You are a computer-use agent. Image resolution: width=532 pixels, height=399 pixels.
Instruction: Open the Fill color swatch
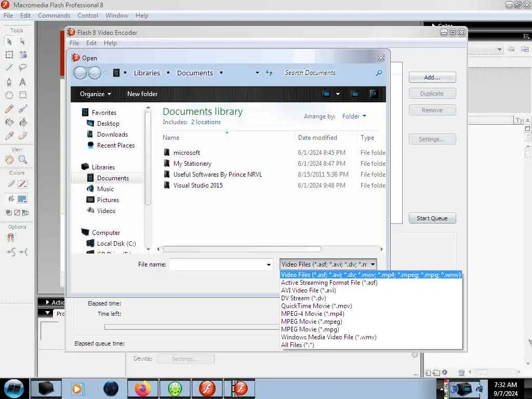coord(22,199)
